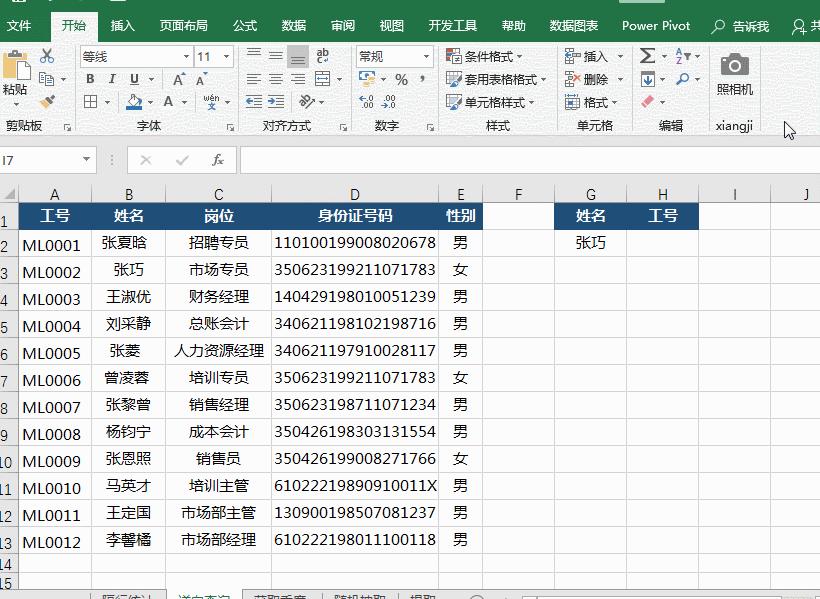This screenshot has width=820, height=599.
Task: Click the Increase Font Size icon
Action: [x=178, y=78]
